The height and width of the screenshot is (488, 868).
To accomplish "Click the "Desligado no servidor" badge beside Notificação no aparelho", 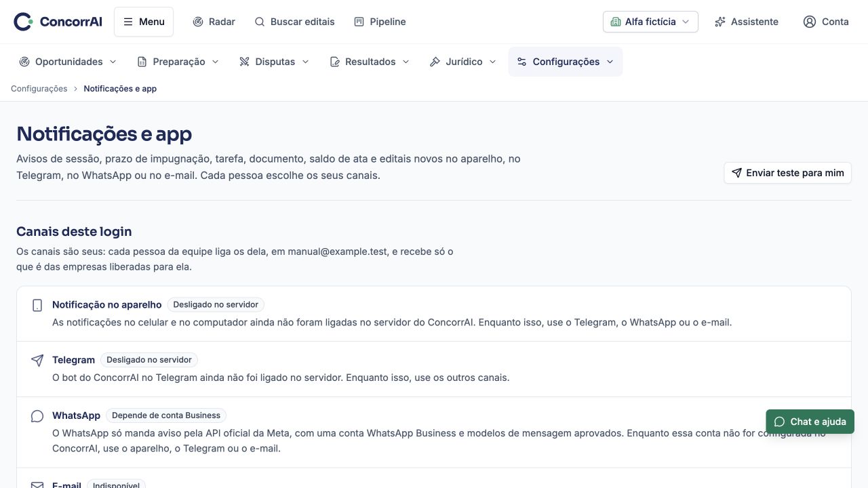I will click(216, 304).
